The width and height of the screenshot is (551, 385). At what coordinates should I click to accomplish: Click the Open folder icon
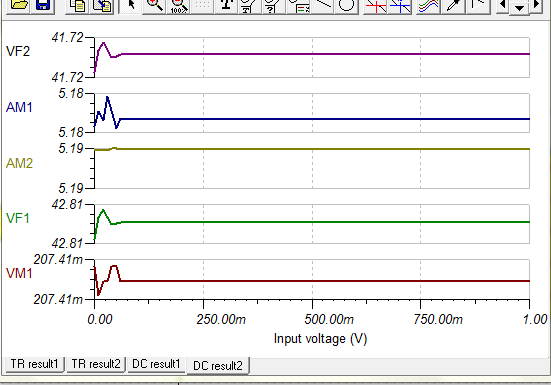pyautogui.click(x=18, y=5)
